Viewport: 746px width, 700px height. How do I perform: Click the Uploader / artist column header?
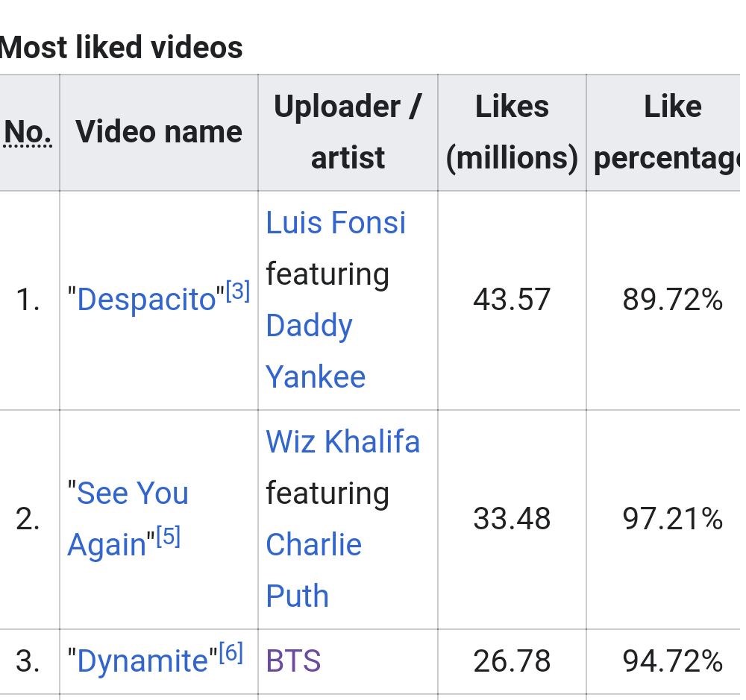(x=348, y=133)
